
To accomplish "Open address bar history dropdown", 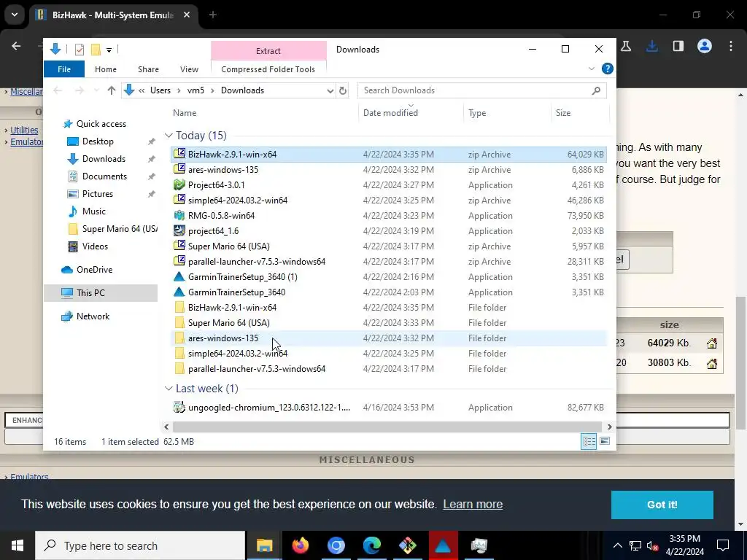I will pos(330,90).
